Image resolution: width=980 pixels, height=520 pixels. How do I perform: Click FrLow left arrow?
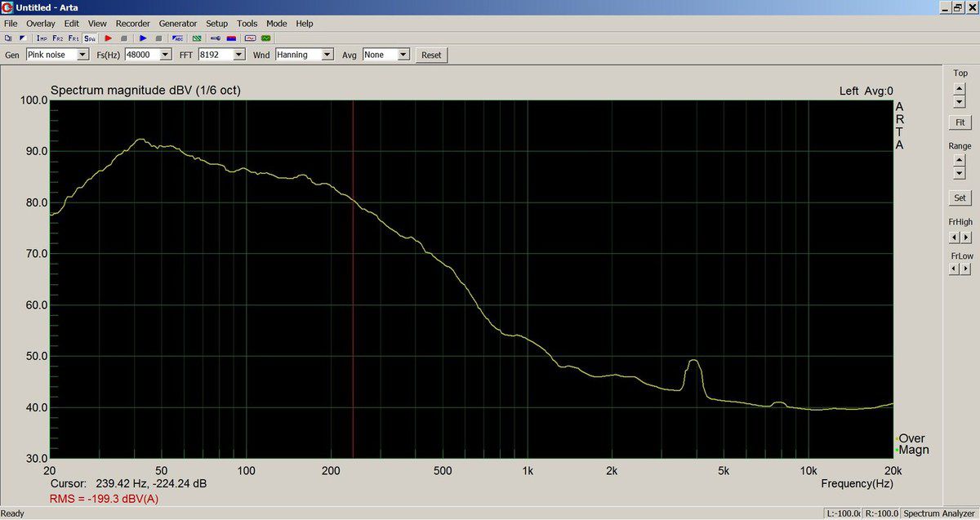click(x=954, y=269)
